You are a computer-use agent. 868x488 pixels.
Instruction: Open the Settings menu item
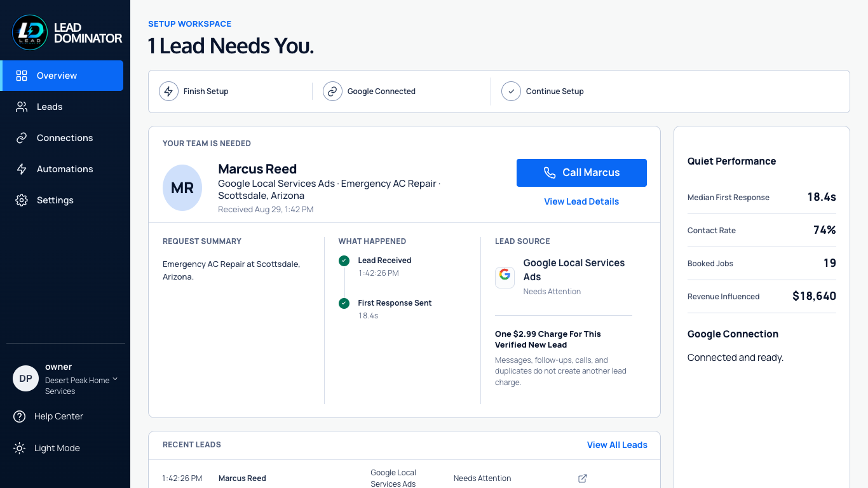coord(63,200)
